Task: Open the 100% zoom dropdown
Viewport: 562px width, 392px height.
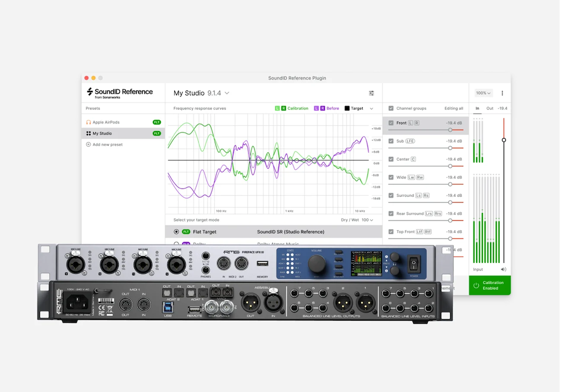Action: tap(483, 93)
